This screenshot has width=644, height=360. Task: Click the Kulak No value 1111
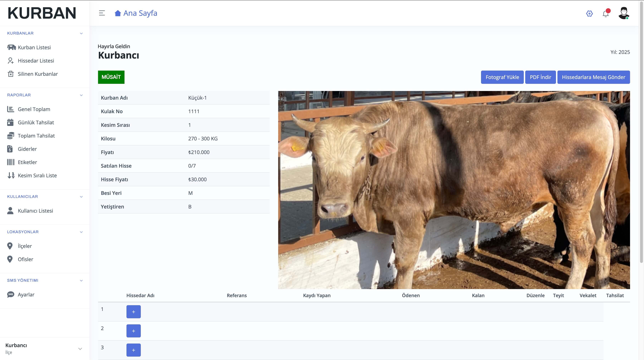pyautogui.click(x=194, y=111)
